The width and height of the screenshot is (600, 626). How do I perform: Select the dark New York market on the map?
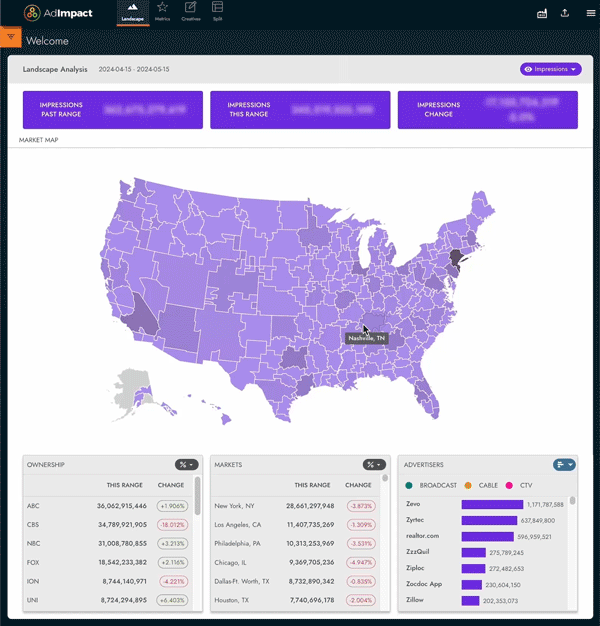(456, 258)
